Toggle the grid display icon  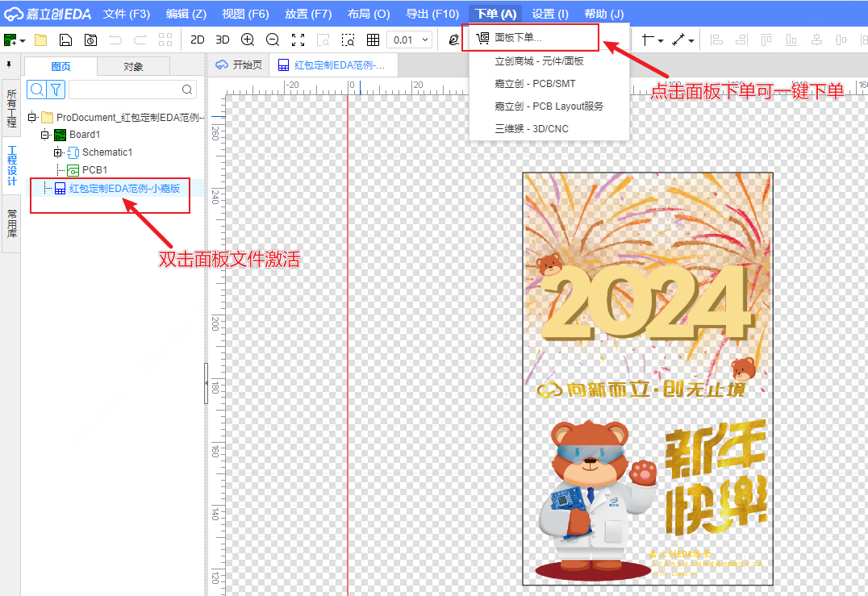point(373,40)
